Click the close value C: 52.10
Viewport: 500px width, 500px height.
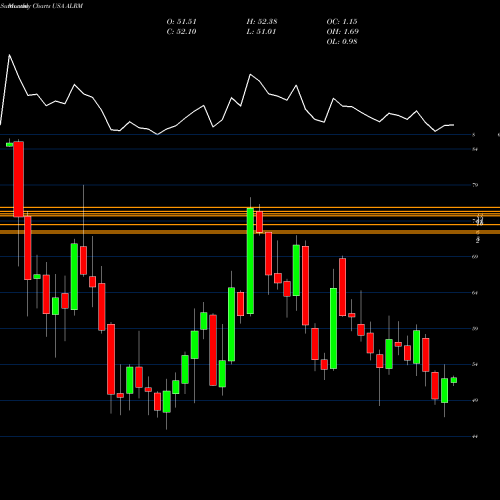[x=181, y=32]
